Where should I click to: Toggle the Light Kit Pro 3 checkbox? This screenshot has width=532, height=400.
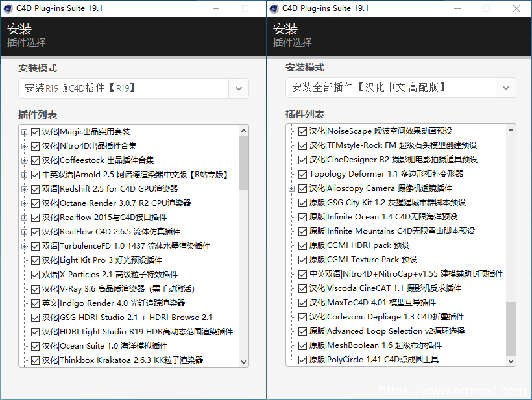coord(35,260)
